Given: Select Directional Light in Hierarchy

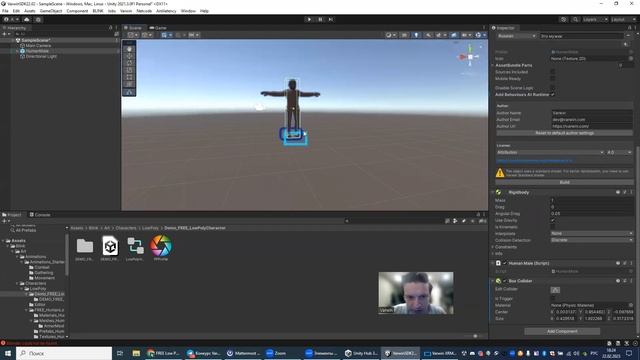Looking at the screenshot, I should tap(41, 56).
